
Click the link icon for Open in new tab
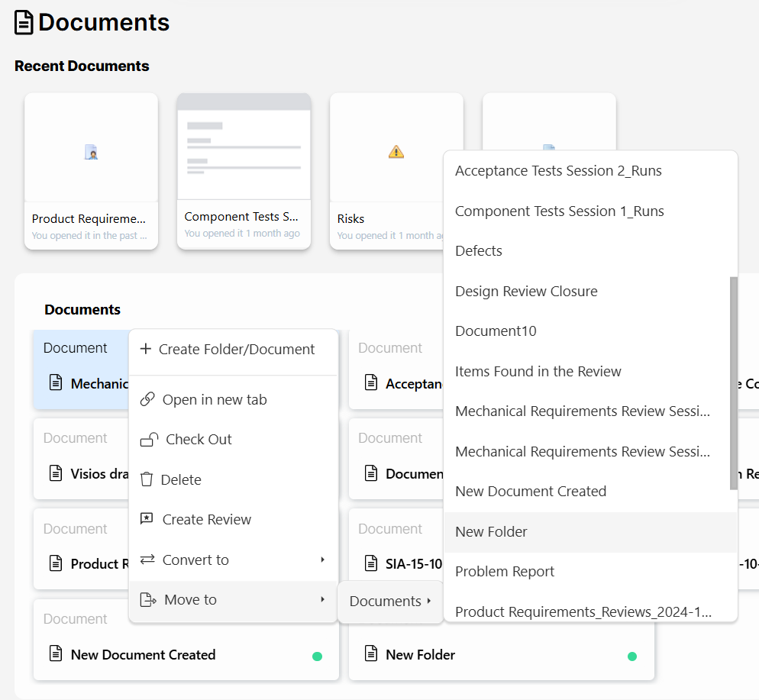tap(147, 400)
